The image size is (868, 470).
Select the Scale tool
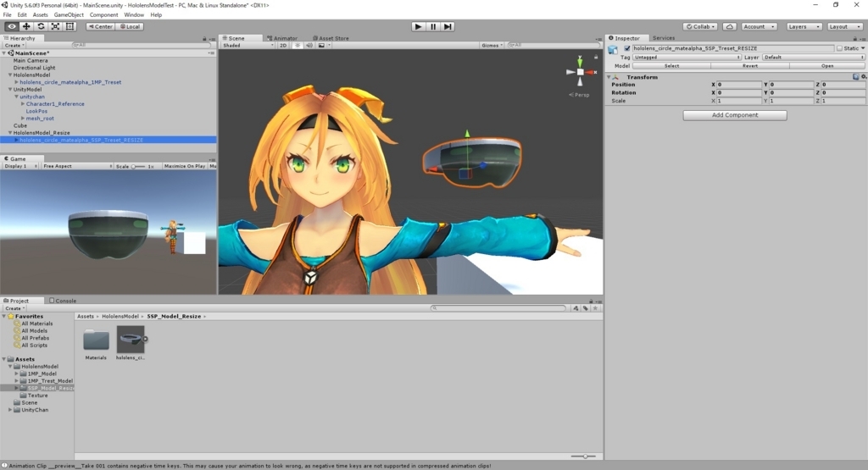[55, 26]
